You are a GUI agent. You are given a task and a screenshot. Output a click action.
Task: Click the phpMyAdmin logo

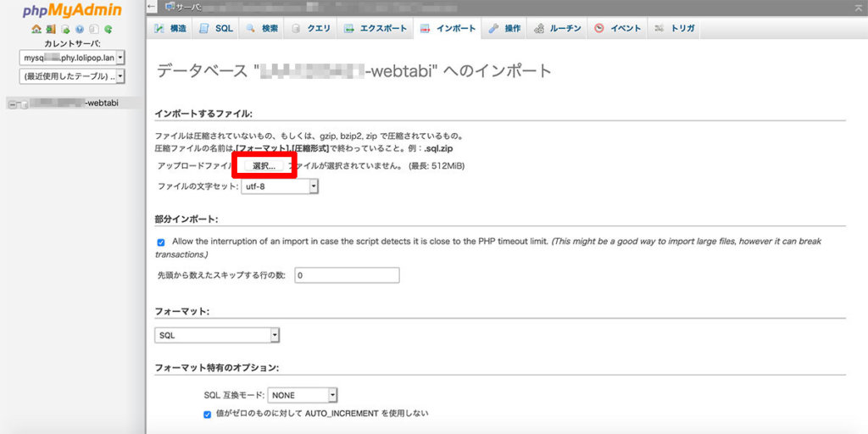click(x=72, y=10)
